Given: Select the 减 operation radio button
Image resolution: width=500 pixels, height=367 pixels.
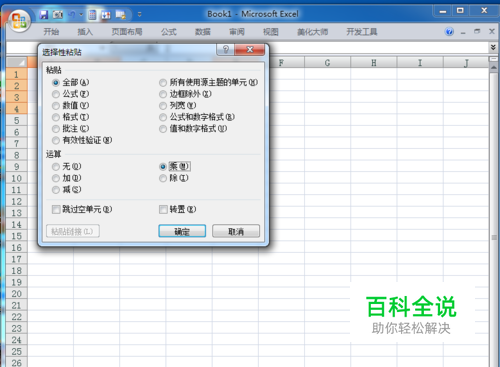Looking at the screenshot, I should click(x=56, y=190).
